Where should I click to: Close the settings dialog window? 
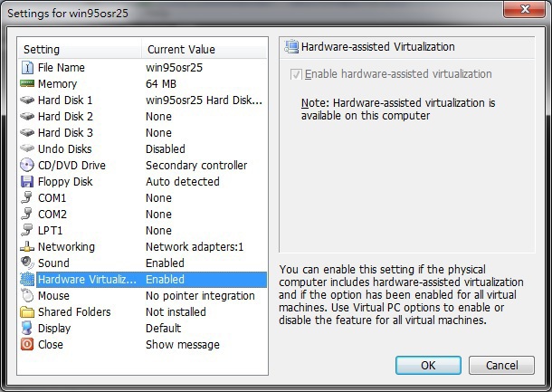click(523, 10)
